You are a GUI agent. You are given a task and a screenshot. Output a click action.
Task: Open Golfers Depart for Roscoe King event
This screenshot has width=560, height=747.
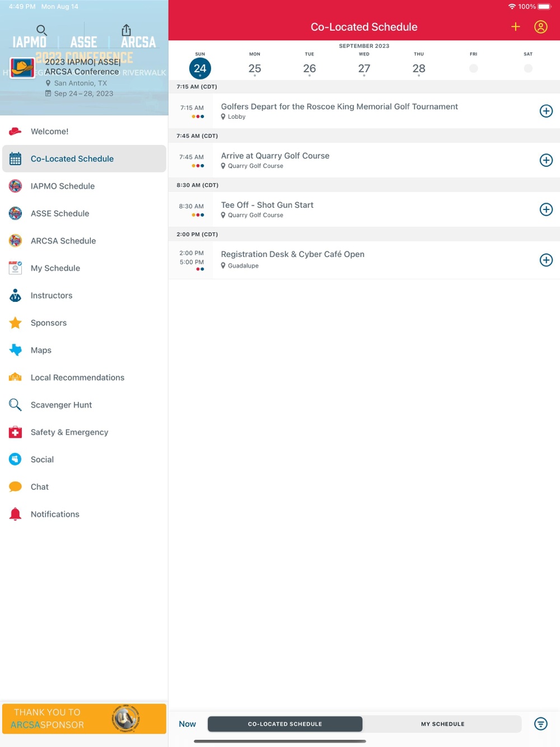tap(364, 111)
